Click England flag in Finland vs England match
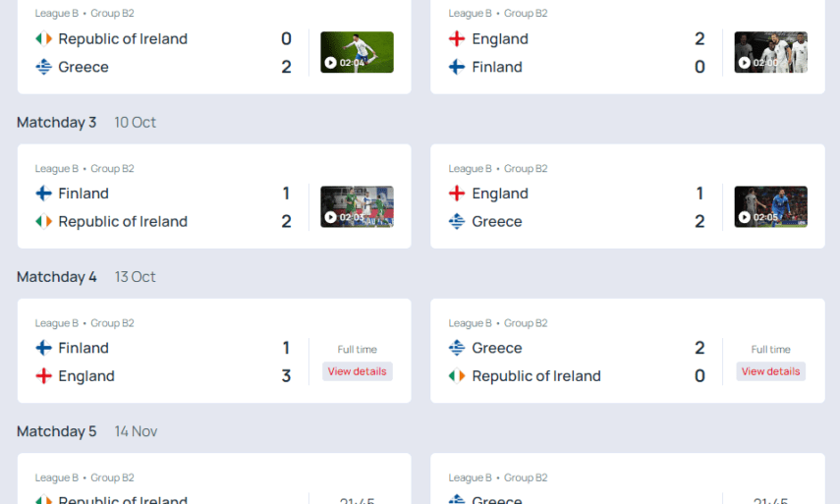Screen dimensions: 840x504 pos(43,376)
